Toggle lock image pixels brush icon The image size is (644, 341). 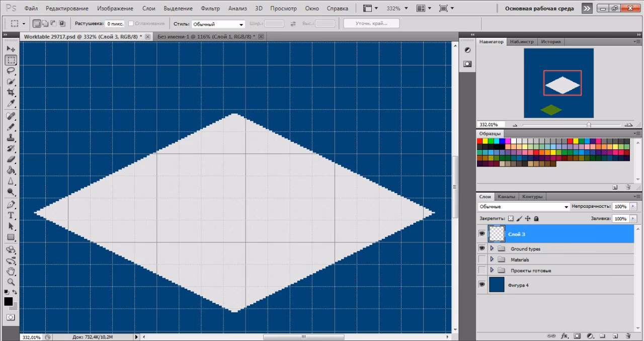tap(519, 219)
